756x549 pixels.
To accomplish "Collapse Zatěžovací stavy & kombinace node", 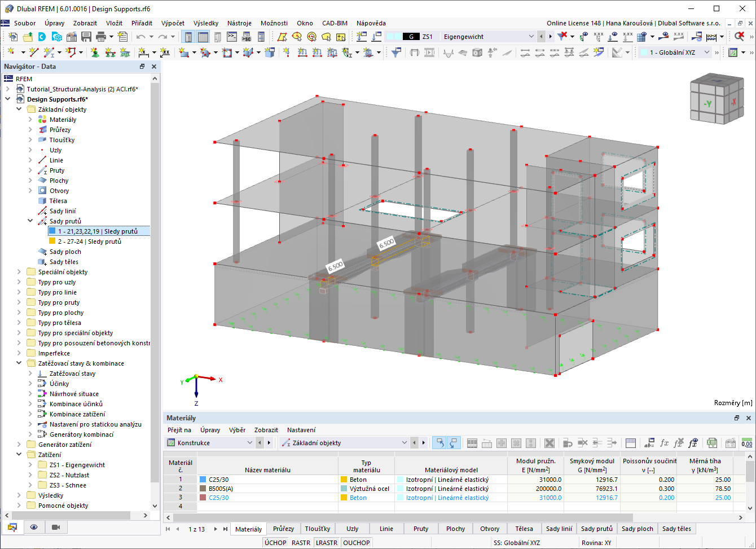I will pos(19,363).
